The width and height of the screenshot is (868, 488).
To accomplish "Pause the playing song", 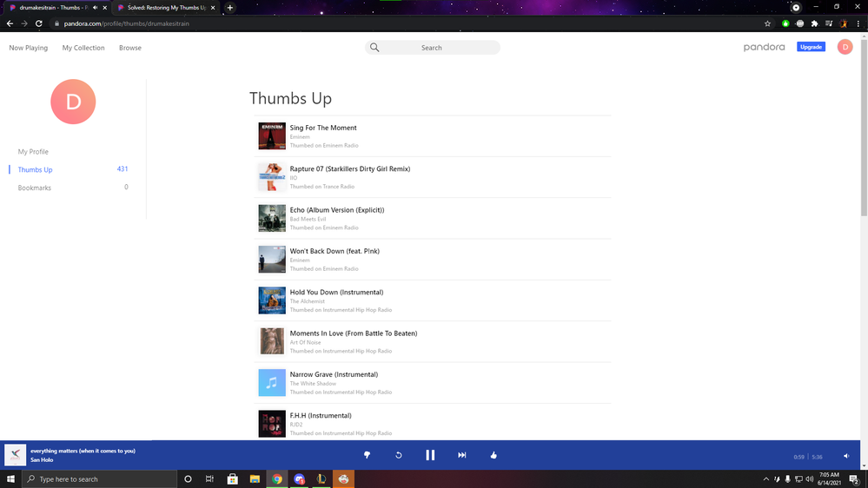I will tap(430, 455).
